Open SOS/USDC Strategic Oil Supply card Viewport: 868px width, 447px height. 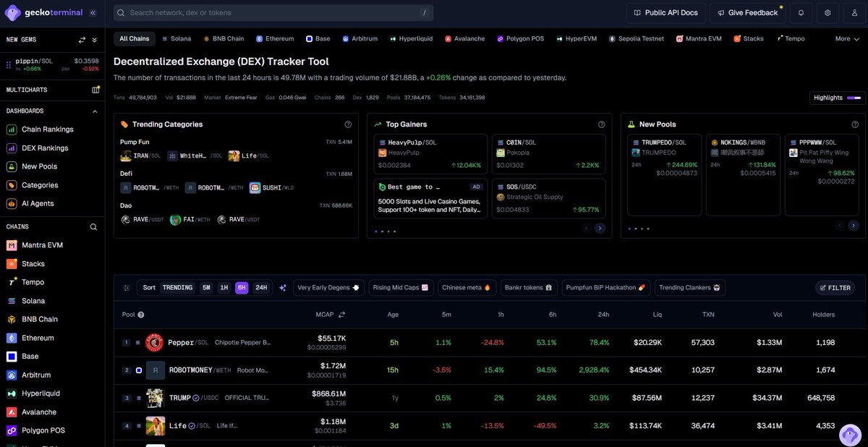(x=548, y=197)
